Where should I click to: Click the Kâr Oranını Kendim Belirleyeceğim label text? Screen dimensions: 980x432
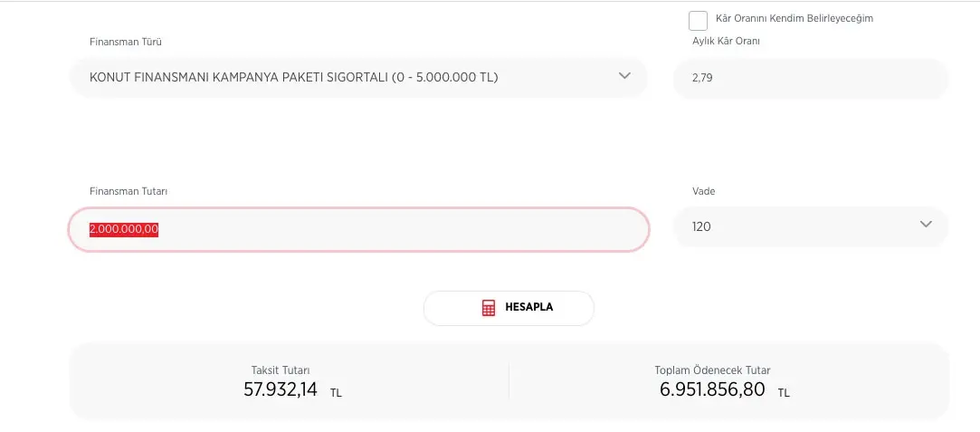coord(794,18)
